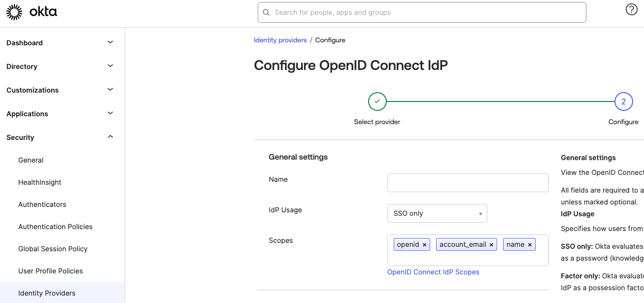Click the Okta logo

32,12
